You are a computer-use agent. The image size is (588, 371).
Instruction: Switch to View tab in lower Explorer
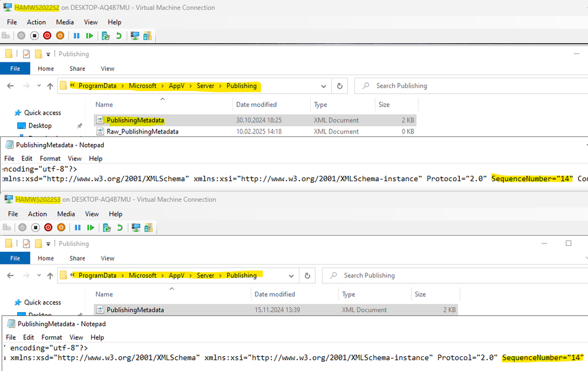pos(108,258)
